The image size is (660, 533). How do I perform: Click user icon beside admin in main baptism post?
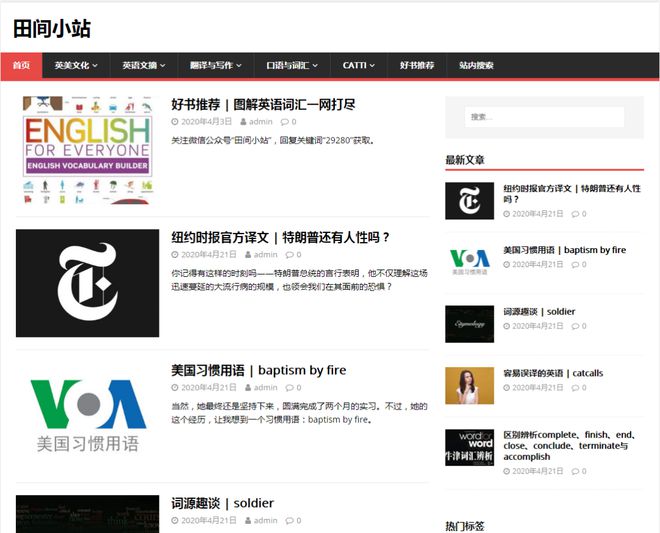click(248, 387)
